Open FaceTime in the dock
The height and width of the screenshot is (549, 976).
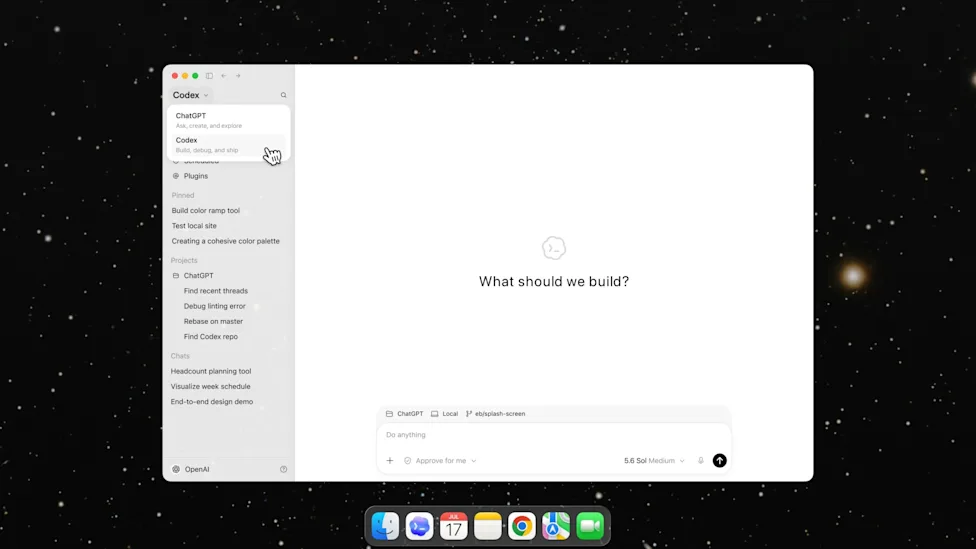click(590, 527)
